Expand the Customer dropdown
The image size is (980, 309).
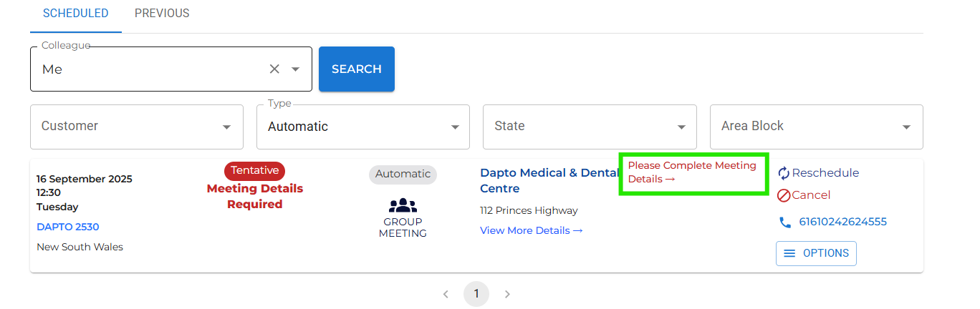[x=227, y=127]
